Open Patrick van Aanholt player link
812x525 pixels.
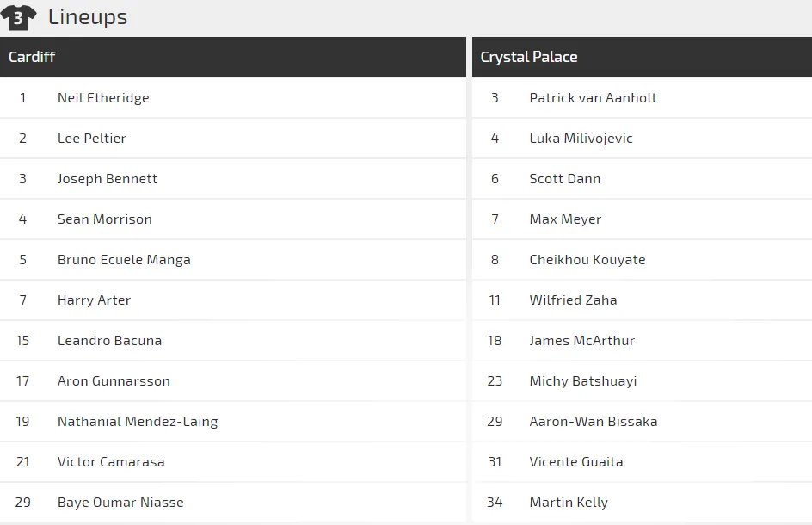coord(593,98)
